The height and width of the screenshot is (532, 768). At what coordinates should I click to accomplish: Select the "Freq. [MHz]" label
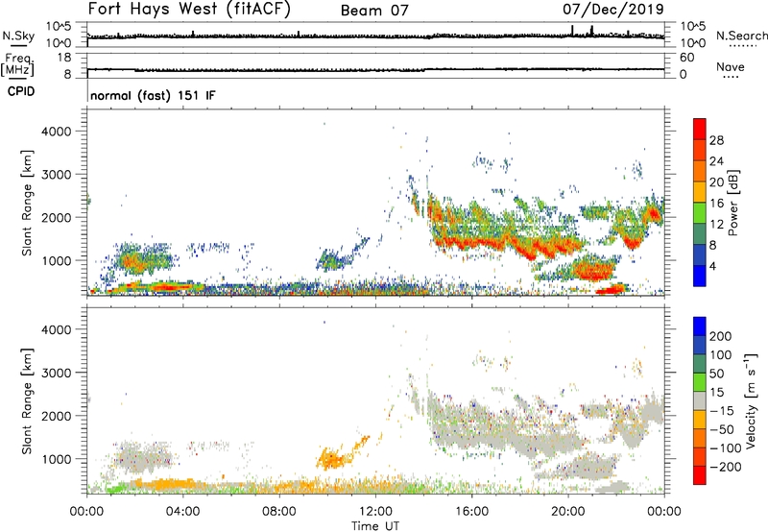(x=17, y=64)
